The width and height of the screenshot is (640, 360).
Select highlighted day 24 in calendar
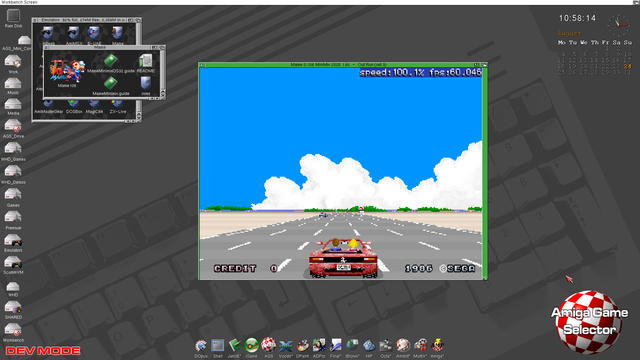tap(627, 66)
